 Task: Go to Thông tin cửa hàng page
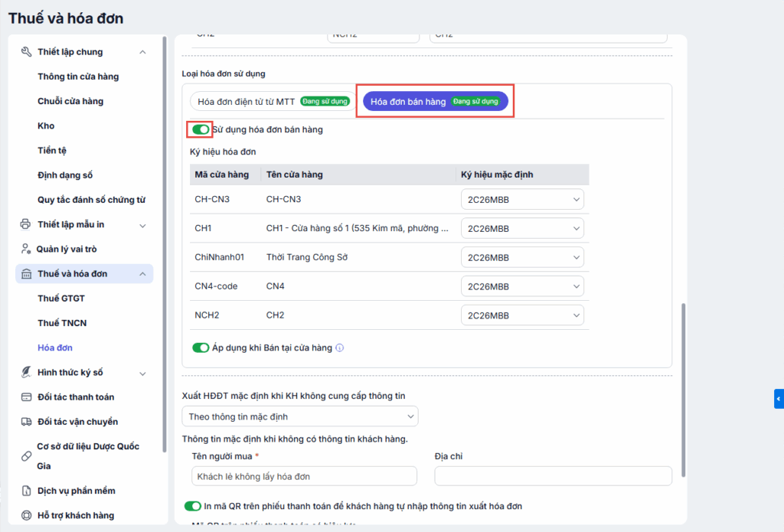click(78, 77)
